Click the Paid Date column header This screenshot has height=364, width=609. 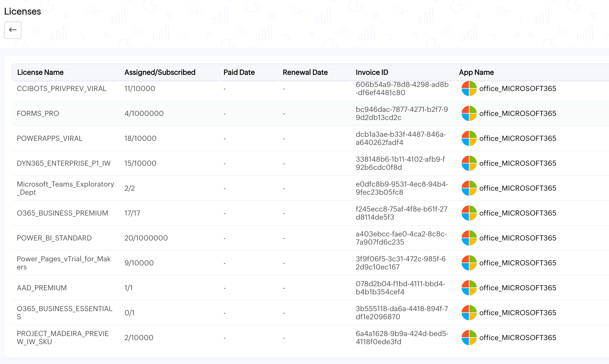pos(239,72)
